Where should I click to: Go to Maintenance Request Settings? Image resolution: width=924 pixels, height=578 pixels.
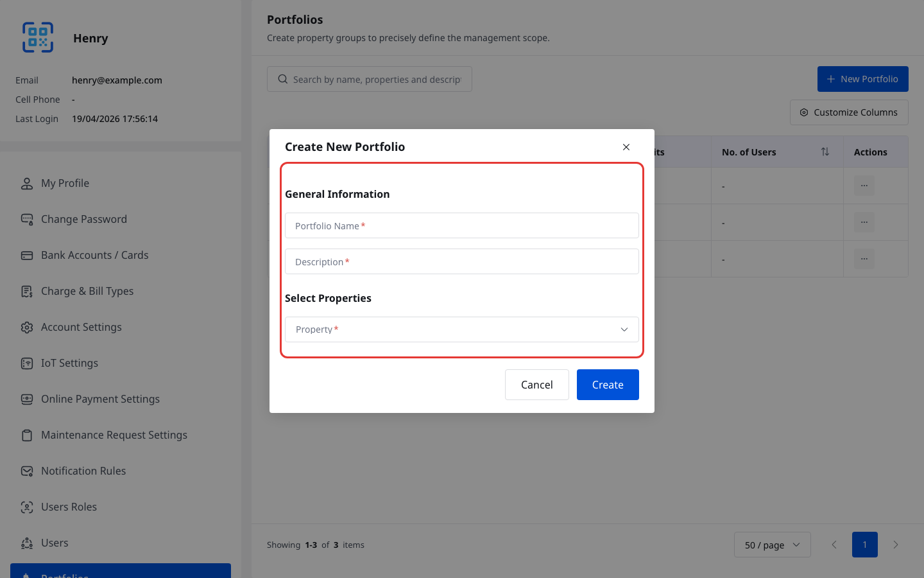121,435
